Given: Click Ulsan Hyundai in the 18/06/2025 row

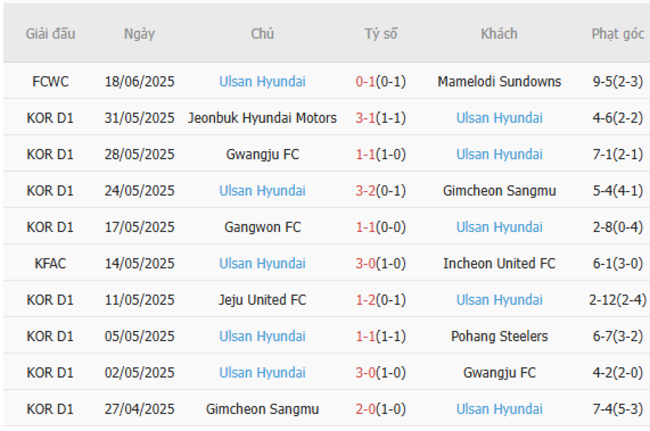Looking at the screenshot, I should point(262,82).
